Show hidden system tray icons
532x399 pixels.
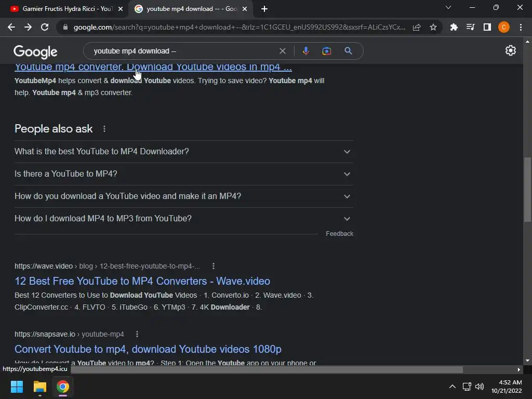point(453,387)
